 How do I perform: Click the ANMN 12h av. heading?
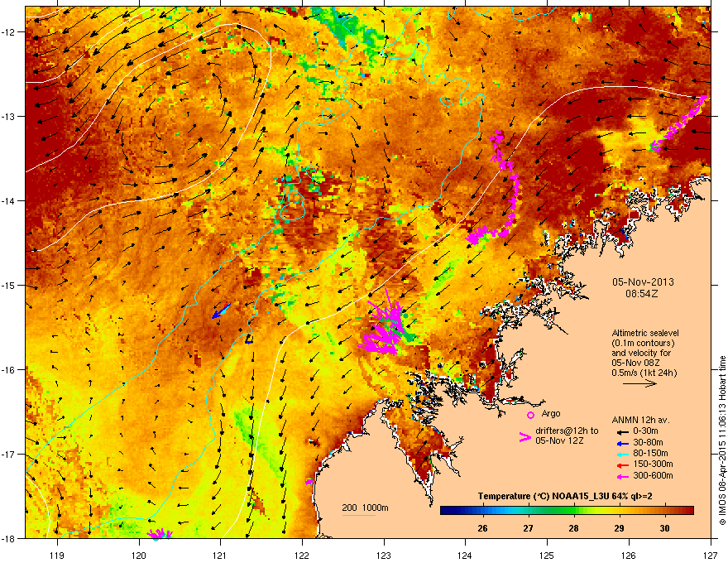point(640,420)
